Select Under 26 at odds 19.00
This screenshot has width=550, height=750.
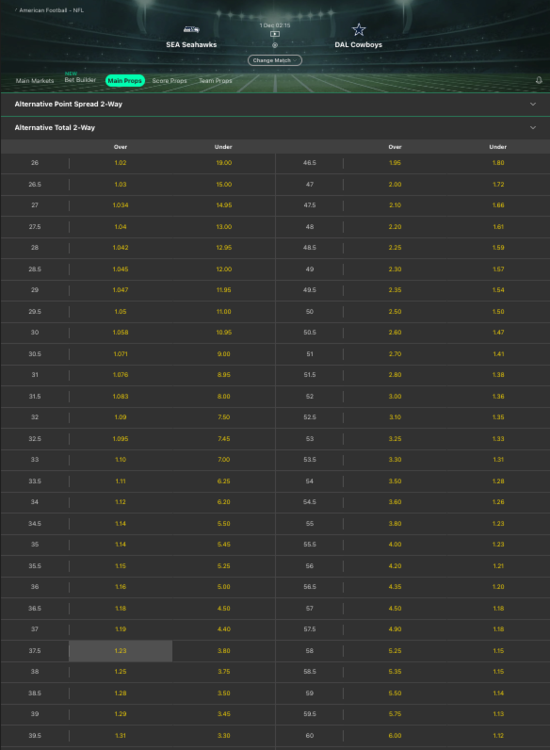point(223,163)
